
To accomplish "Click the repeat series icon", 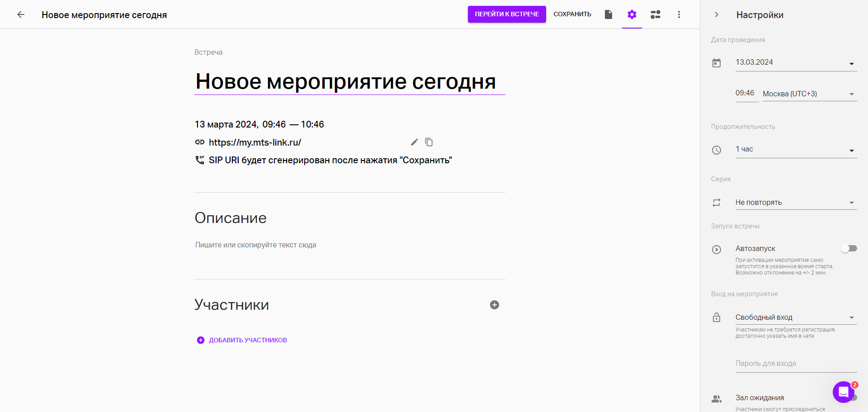I will (x=717, y=203).
